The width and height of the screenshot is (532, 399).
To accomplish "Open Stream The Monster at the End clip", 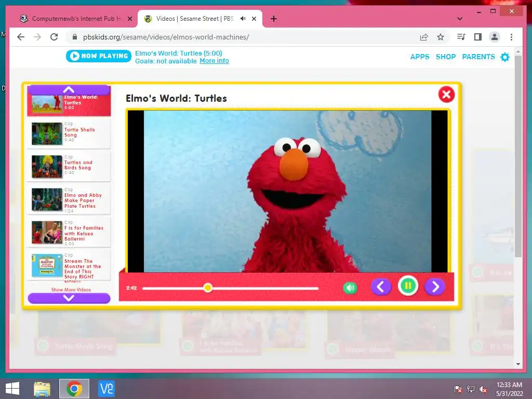I will pos(69,265).
